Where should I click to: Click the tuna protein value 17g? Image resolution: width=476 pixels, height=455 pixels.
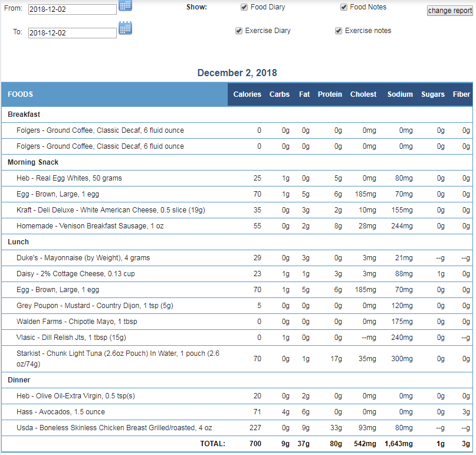coord(336,359)
